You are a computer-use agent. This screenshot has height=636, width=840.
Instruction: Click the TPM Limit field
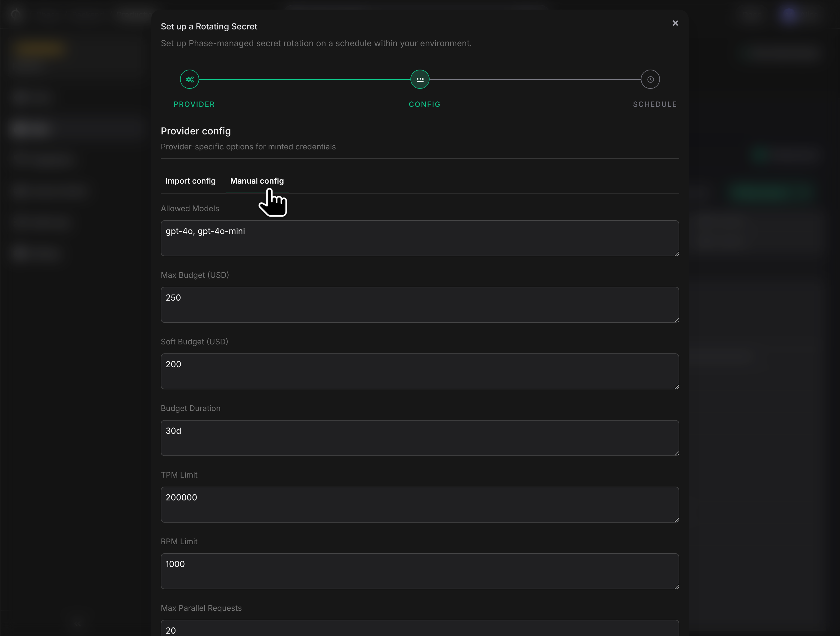tap(420, 505)
